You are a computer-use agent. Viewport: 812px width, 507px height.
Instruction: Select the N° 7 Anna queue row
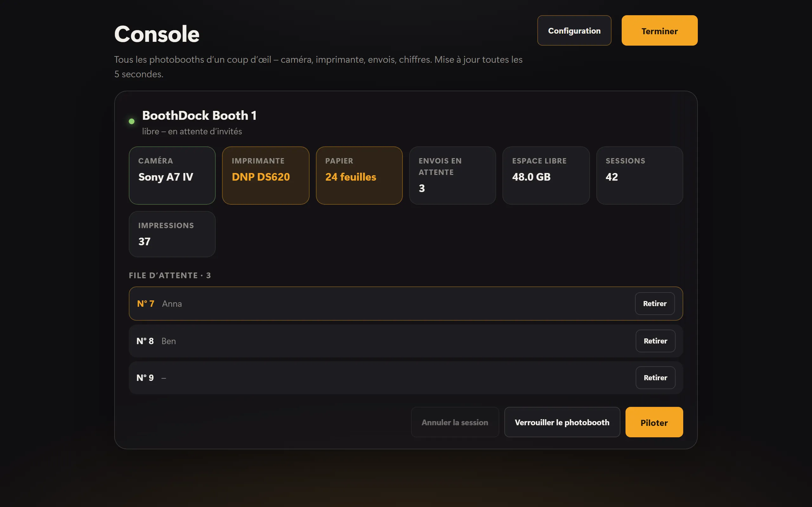(406, 304)
